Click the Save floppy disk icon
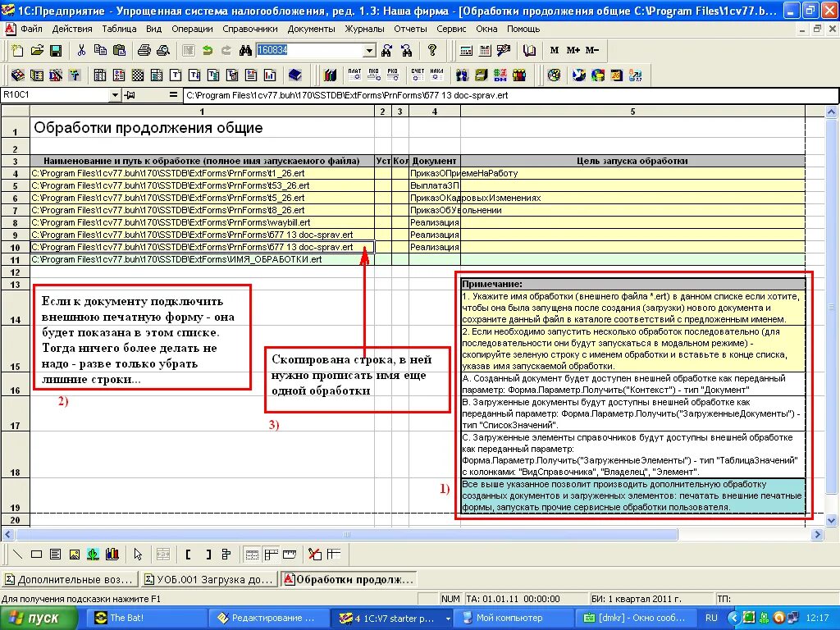Viewport: 840px width, 630px height. pyautogui.click(x=56, y=50)
